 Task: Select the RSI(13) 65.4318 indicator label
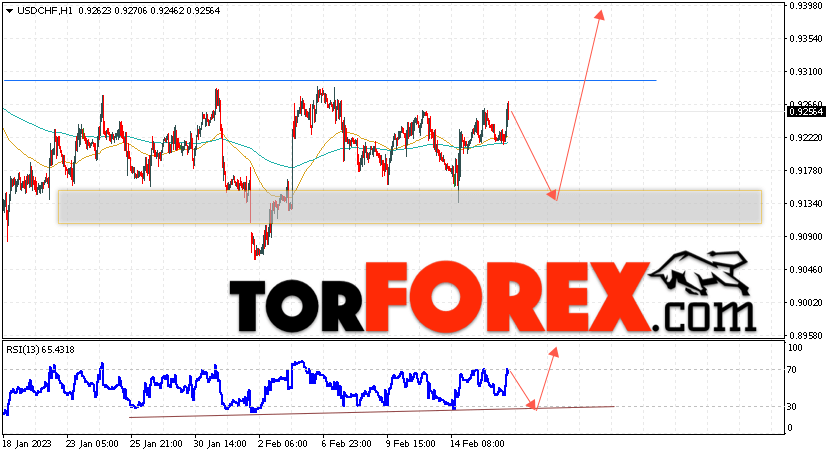[x=40, y=350]
